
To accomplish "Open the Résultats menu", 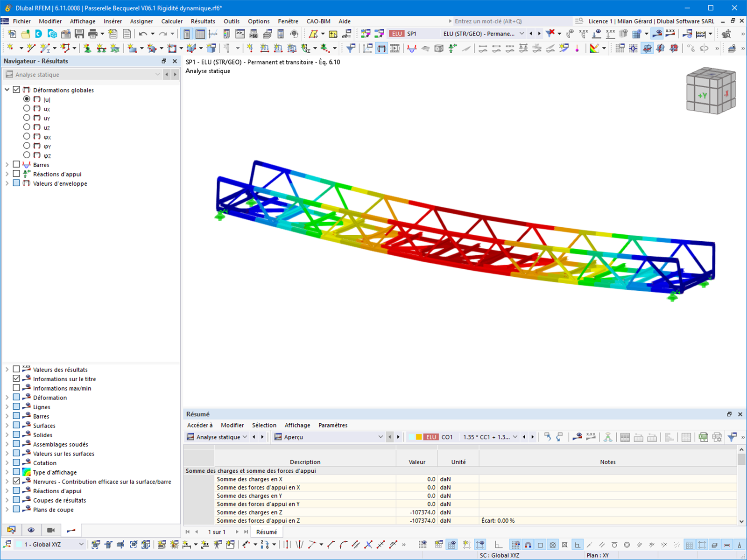I will tap(203, 21).
